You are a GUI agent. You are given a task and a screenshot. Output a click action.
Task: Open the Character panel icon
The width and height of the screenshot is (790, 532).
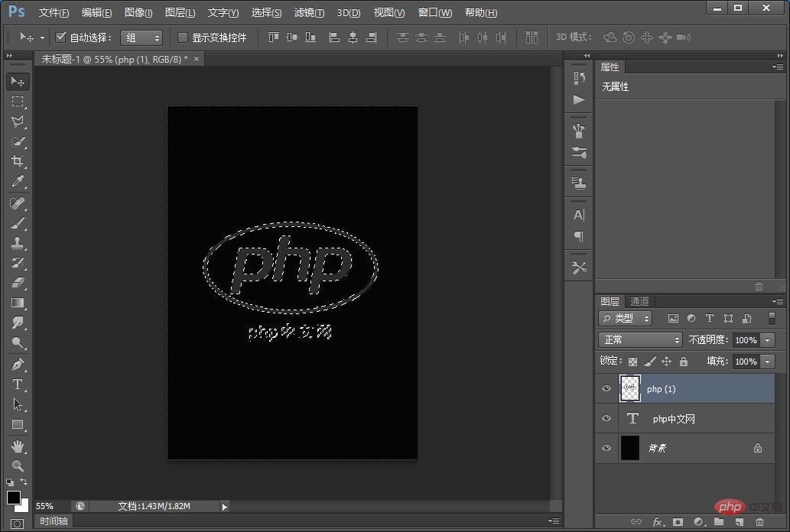[579, 215]
